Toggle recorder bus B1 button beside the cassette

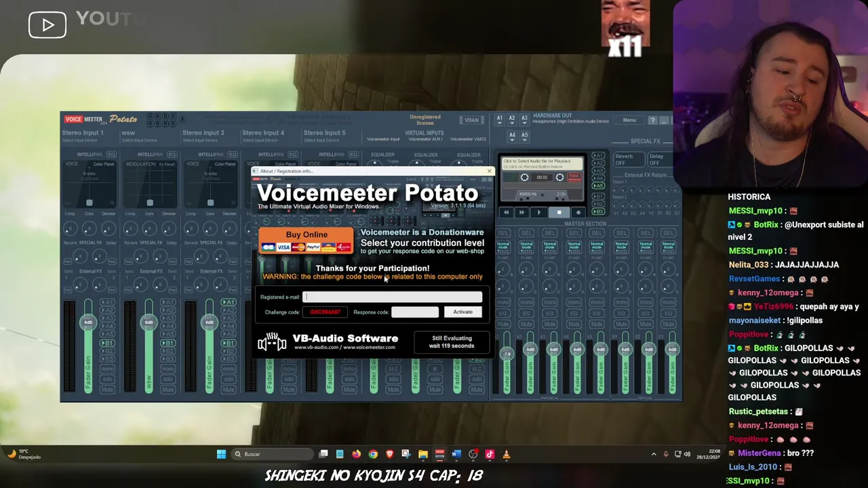[x=598, y=196]
